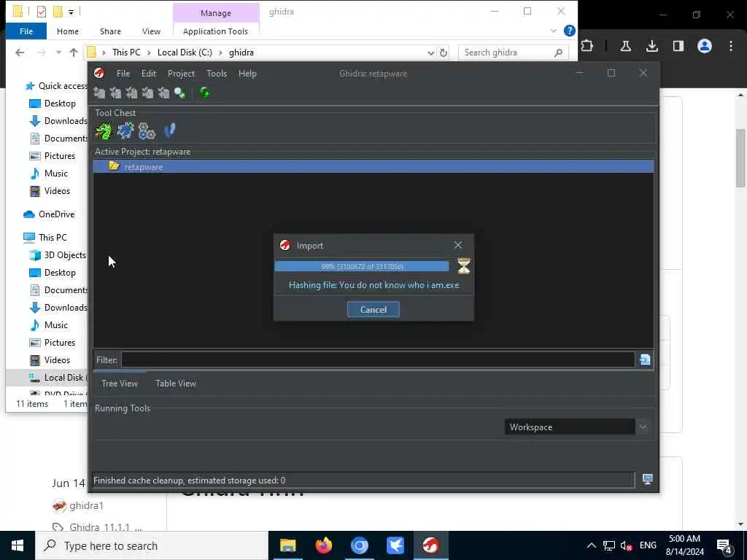Close the Import dialog

458,245
